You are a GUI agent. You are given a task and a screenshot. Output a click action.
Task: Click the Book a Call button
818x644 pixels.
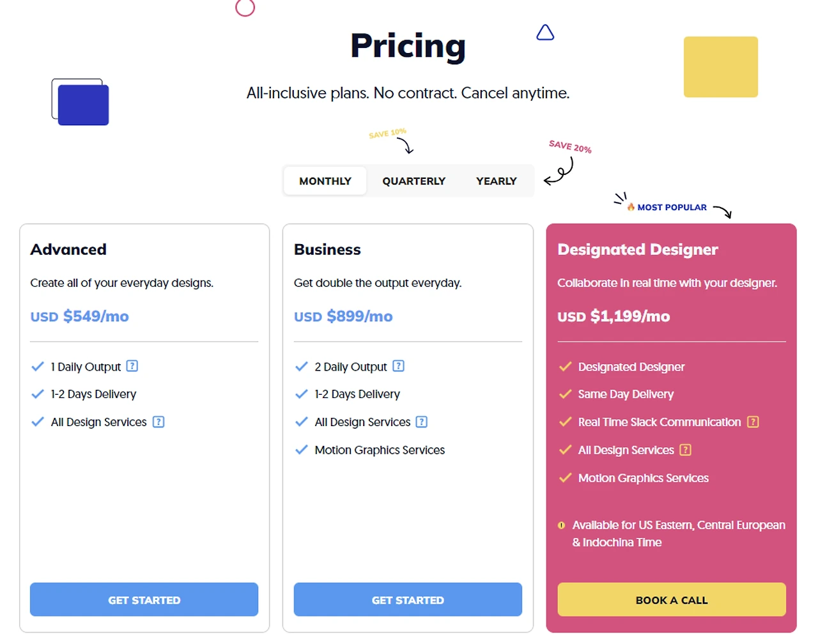(x=672, y=600)
